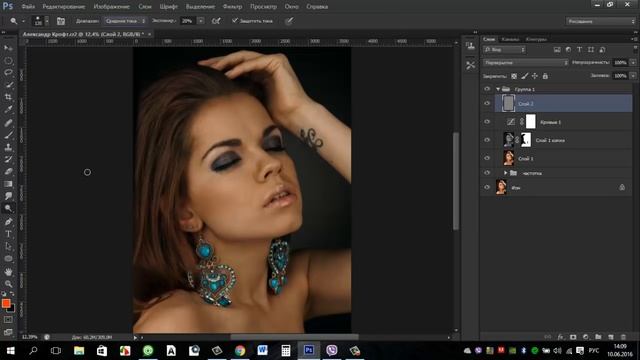
Task: Select the Gradient tool
Action: pyautogui.click(x=8, y=184)
